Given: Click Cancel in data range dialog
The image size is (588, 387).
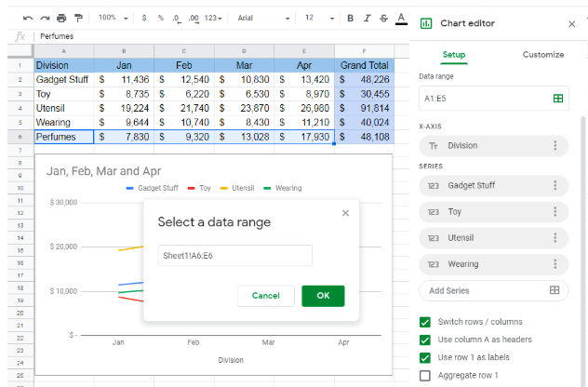Looking at the screenshot, I should click(x=266, y=296).
